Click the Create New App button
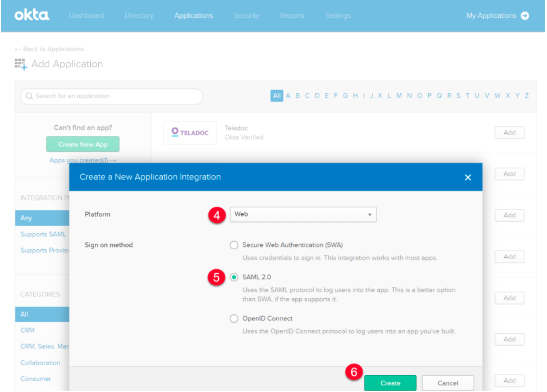The image size is (547, 392). point(83,144)
